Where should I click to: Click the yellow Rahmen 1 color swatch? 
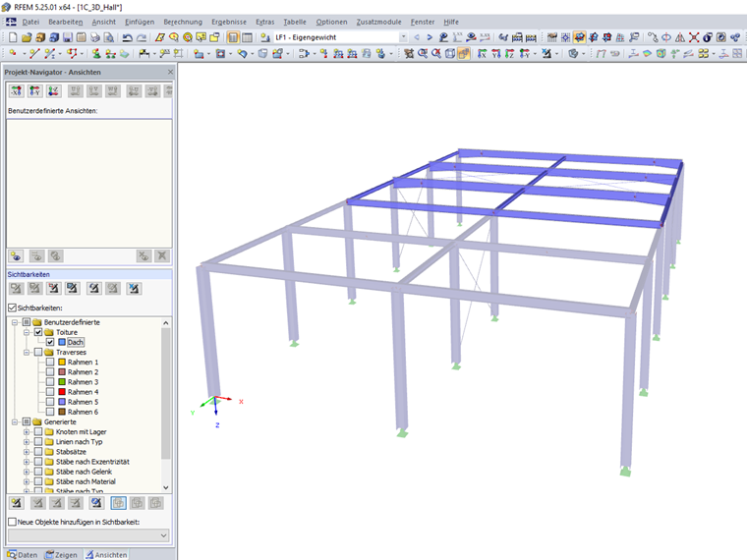click(62, 362)
